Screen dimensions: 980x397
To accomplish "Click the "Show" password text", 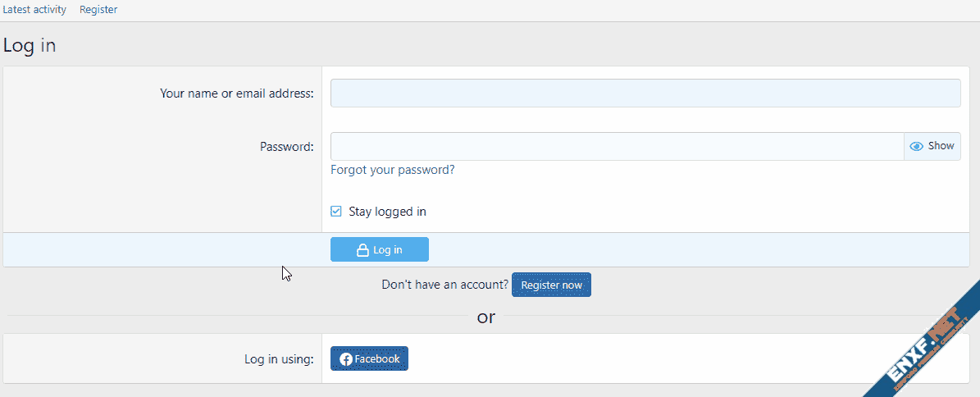I will pos(941,146).
